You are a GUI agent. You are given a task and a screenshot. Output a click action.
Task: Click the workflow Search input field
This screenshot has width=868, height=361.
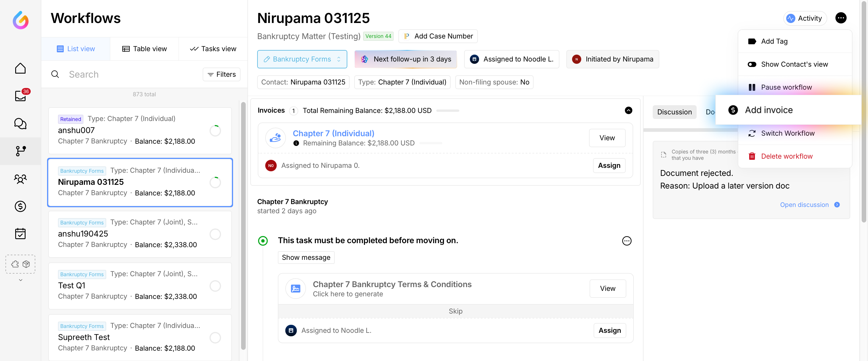(131, 74)
